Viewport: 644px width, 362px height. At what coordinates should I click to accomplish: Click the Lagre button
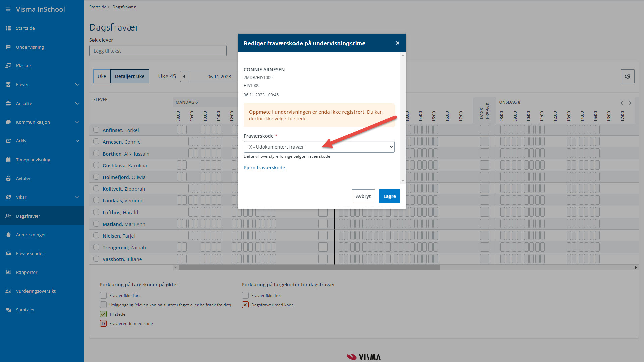[389, 196]
